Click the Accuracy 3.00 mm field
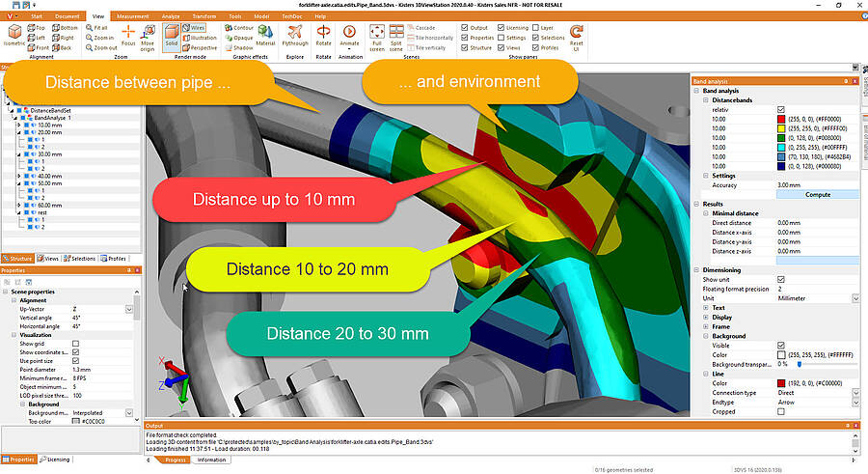This screenshot has width=868, height=474. click(818, 185)
